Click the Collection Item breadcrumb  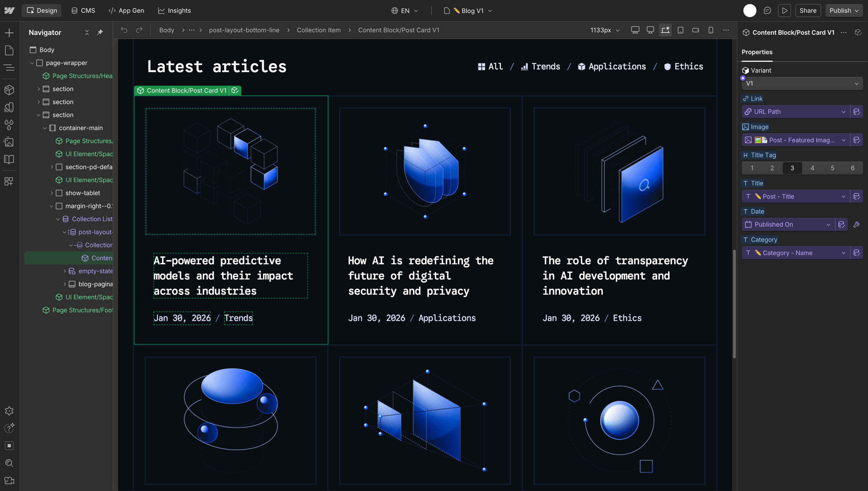[319, 30]
